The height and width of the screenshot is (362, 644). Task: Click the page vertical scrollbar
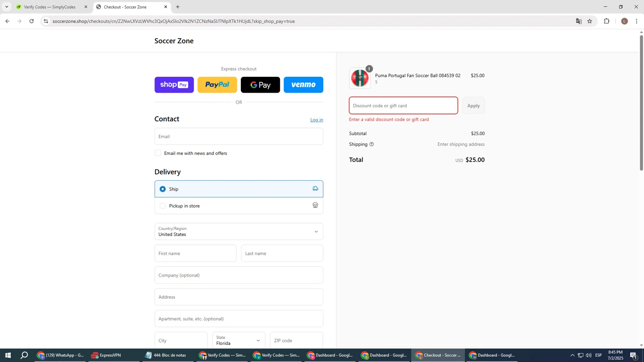641,103
